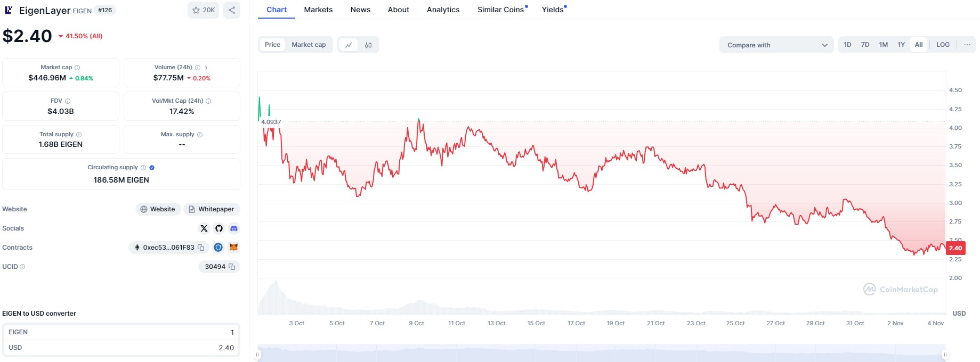Open the Website link button
The image size is (980, 362).
(158, 209)
